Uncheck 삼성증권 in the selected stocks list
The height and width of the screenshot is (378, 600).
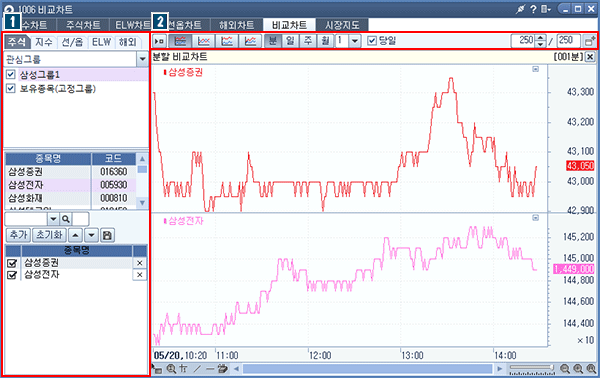[12, 263]
